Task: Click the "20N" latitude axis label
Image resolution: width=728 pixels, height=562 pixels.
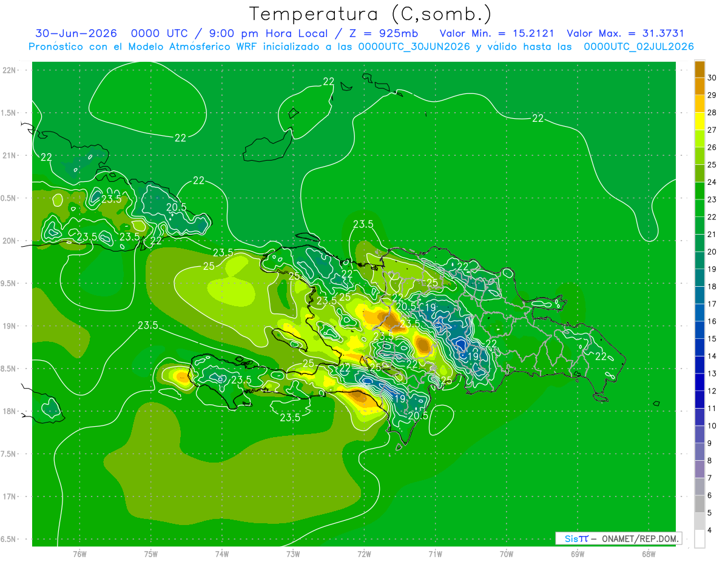Action: [x=9, y=241]
